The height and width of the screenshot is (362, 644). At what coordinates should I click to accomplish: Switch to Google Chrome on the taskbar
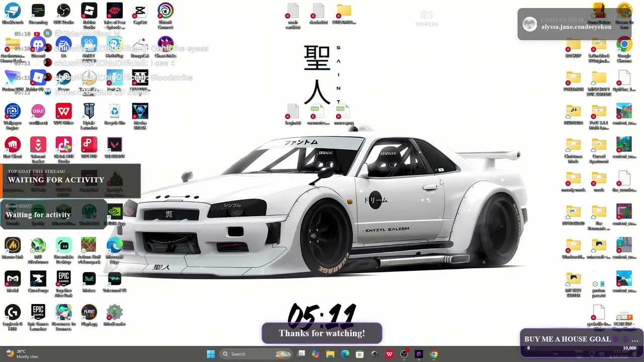434,354
